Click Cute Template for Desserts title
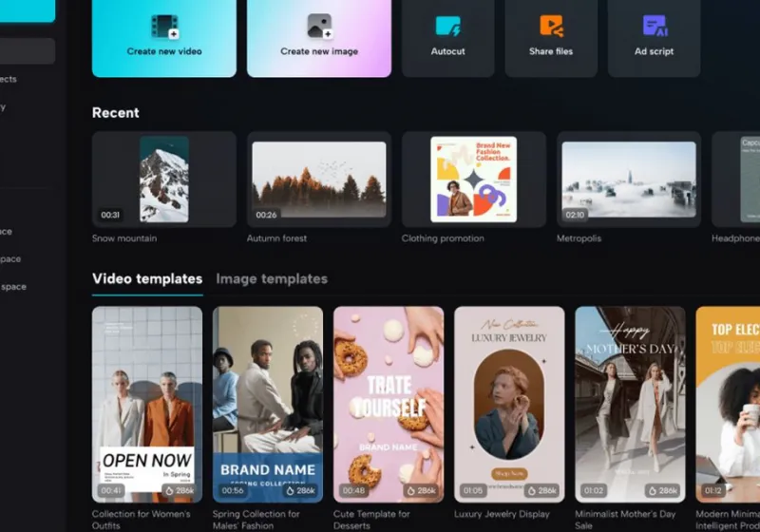Image resolution: width=760 pixels, height=532 pixels. pos(371,520)
